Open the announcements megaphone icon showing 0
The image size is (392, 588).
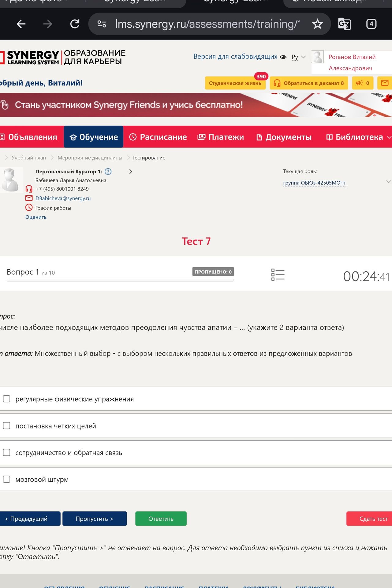[362, 83]
